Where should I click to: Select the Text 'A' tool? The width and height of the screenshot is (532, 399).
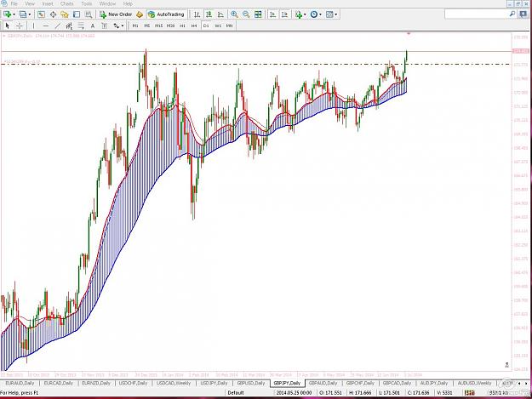click(93, 26)
